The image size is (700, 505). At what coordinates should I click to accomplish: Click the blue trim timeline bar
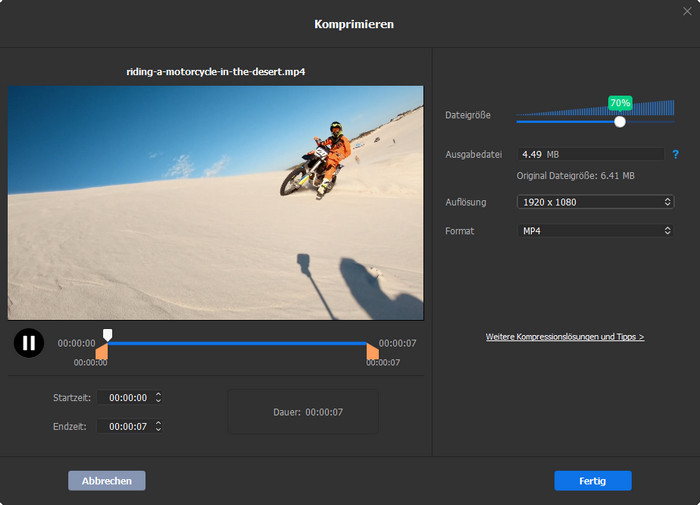tap(237, 343)
